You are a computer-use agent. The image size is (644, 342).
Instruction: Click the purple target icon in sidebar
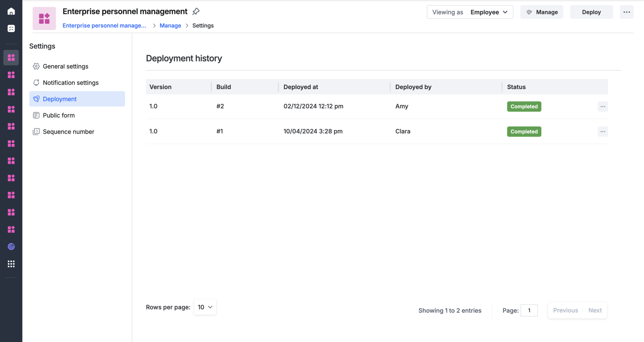[x=11, y=246]
